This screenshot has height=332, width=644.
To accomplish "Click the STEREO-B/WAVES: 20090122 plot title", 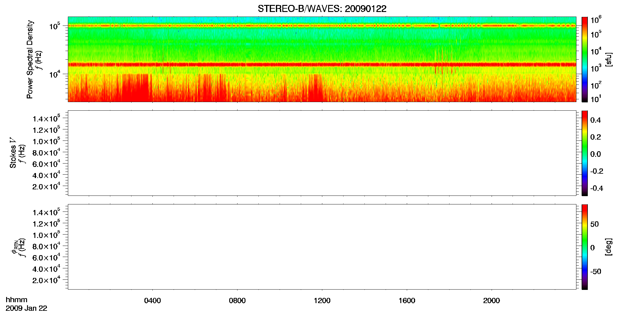I will pos(322,9).
